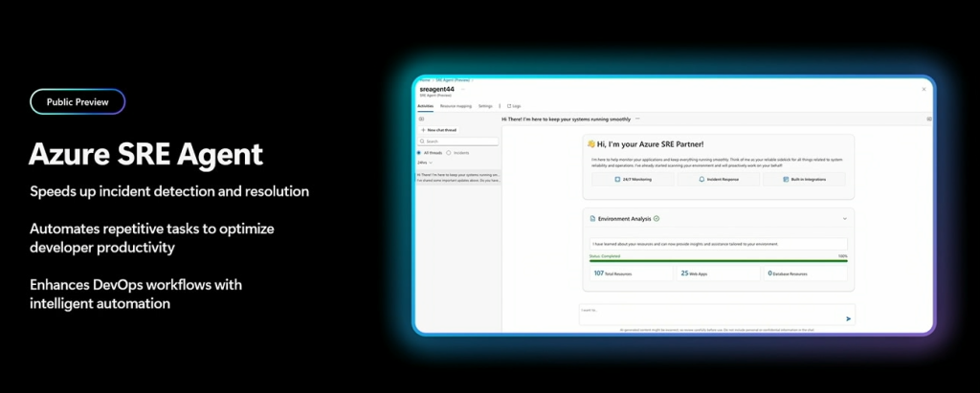
Task: Click the 'Status: Completed' label
Action: 605,256
